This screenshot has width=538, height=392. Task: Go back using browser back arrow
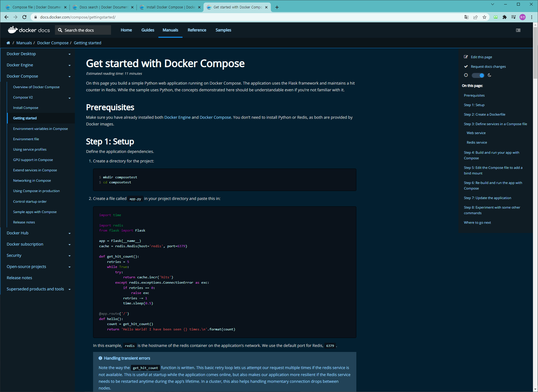pyautogui.click(x=6, y=17)
